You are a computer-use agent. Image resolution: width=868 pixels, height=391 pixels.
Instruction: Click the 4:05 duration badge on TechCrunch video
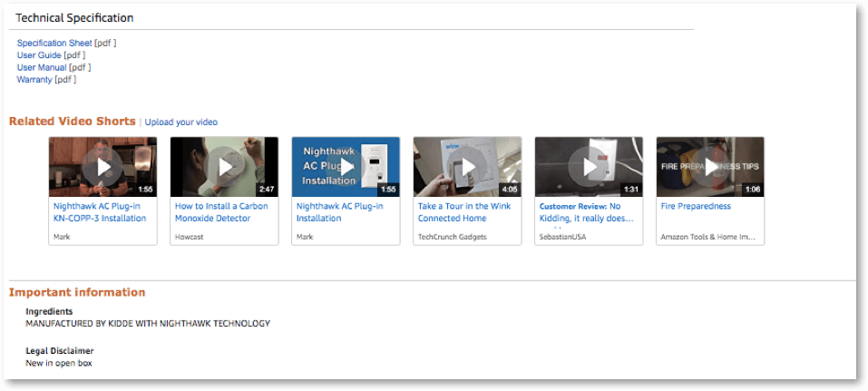pyautogui.click(x=511, y=190)
